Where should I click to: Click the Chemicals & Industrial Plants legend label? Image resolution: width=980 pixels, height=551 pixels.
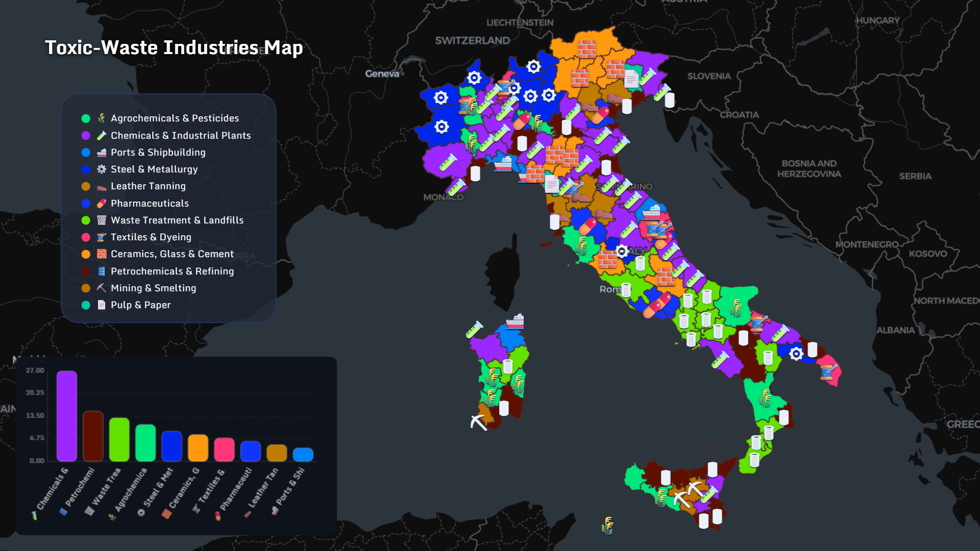(x=181, y=135)
